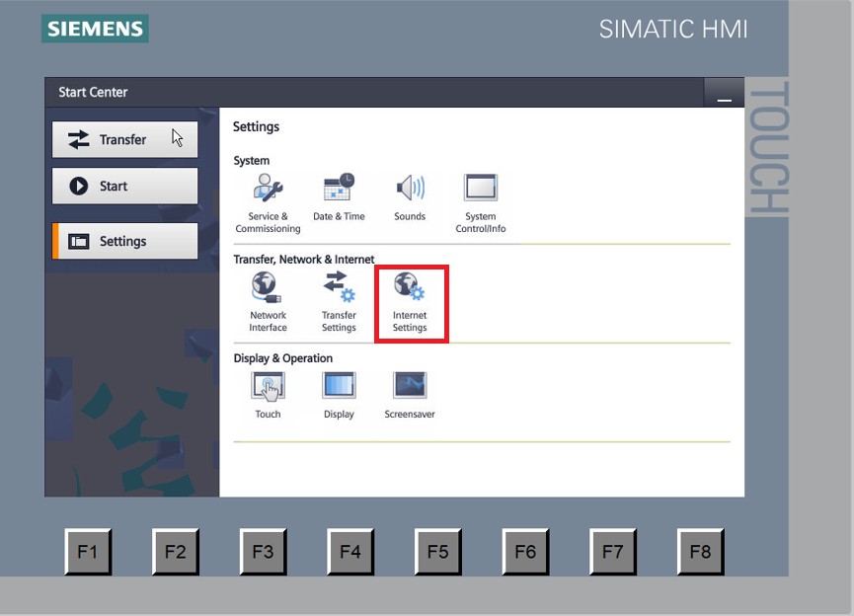Image resolution: width=854 pixels, height=616 pixels.
Task: Open Service & Commissioning settings
Action: pos(268,203)
